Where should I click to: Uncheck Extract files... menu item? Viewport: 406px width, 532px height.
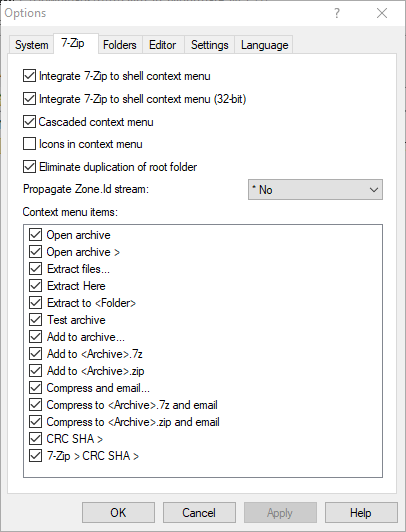(x=35, y=269)
